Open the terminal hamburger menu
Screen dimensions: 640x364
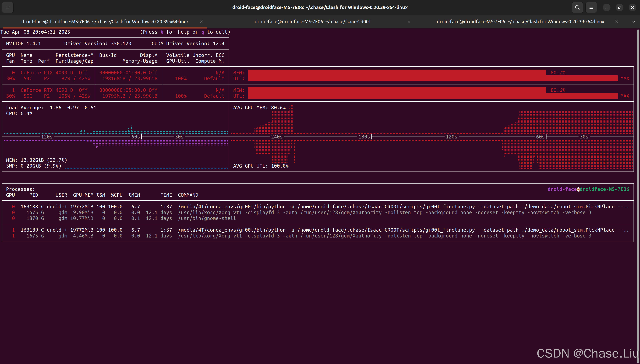[x=591, y=7]
